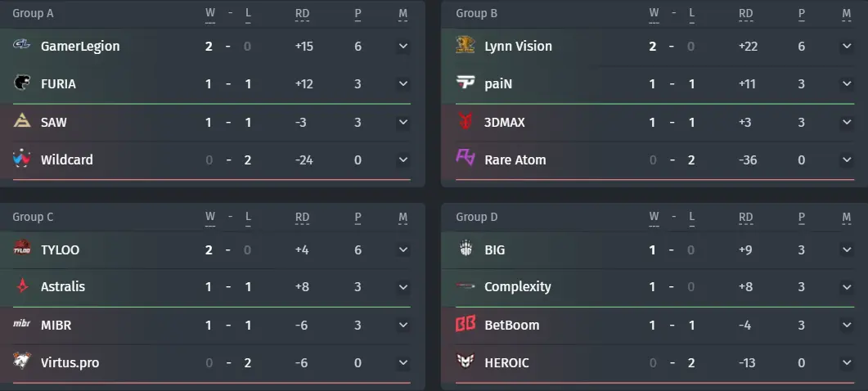The width and height of the screenshot is (868, 391).
Task: Click the Rare Atom purple logo
Action: tap(465, 159)
